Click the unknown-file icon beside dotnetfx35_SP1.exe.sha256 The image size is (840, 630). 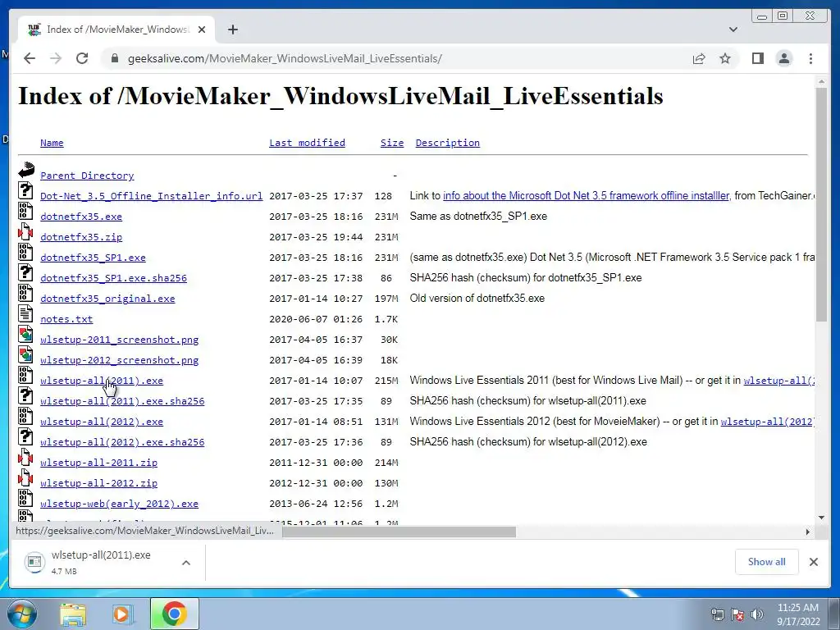coord(25,272)
